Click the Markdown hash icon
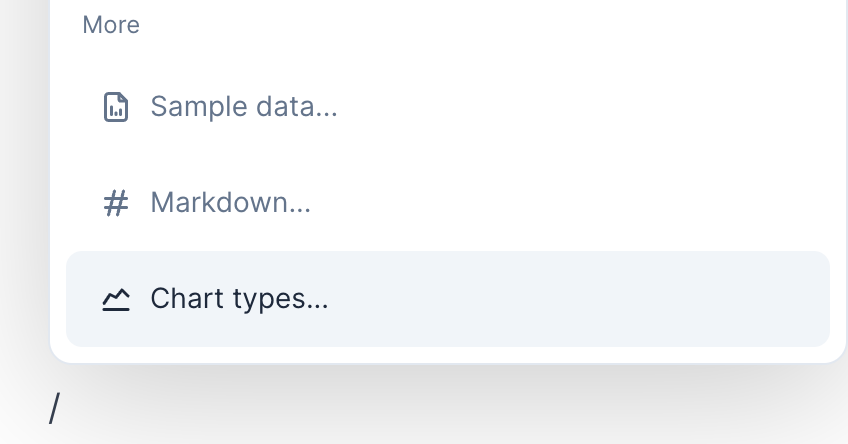 click(x=116, y=204)
